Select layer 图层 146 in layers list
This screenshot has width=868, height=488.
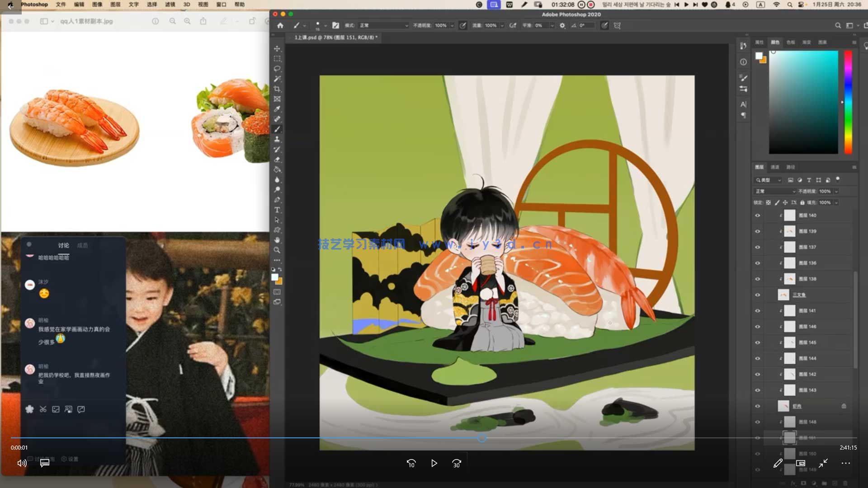(x=807, y=327)
